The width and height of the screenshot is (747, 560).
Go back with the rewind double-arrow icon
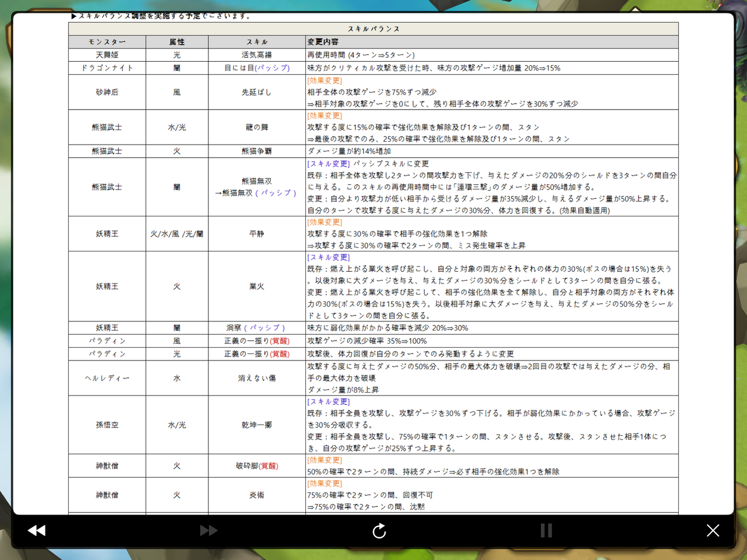[37, 530]
